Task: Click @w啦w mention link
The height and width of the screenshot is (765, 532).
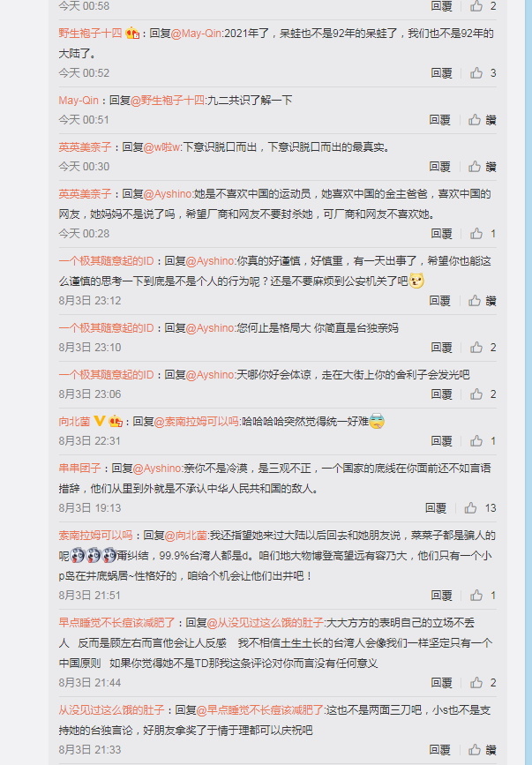Action: 161,146
